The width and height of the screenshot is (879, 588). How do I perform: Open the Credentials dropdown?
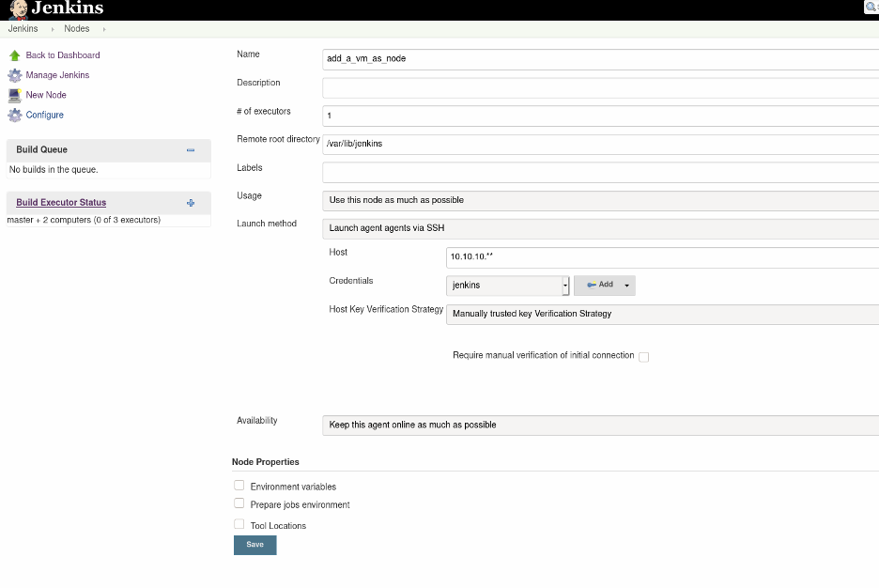pos(507,285)
